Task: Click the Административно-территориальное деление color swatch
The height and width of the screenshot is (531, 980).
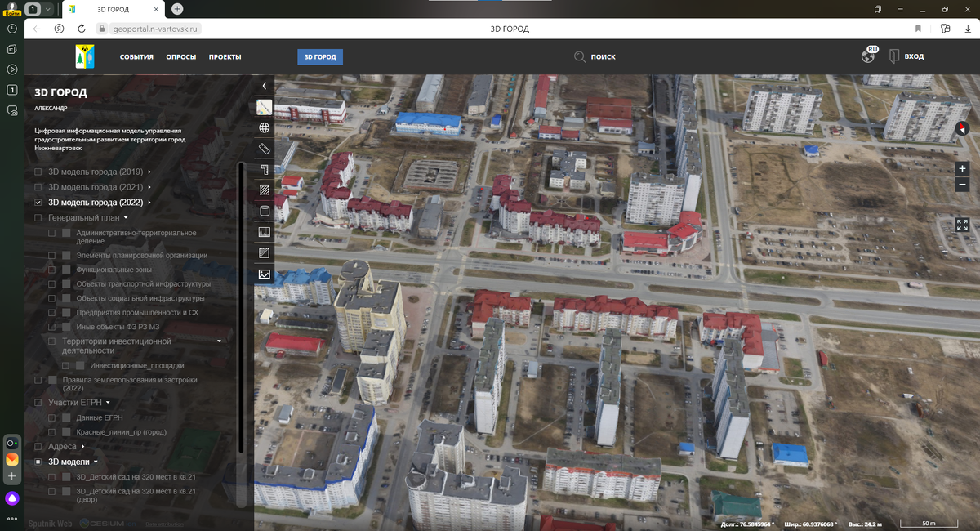Action: tap(67, 233)
